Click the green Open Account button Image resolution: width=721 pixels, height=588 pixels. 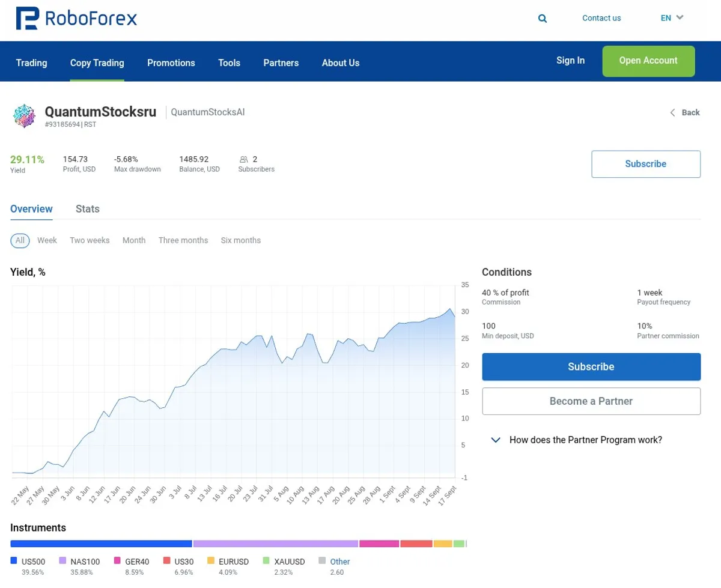pos(648,61)
